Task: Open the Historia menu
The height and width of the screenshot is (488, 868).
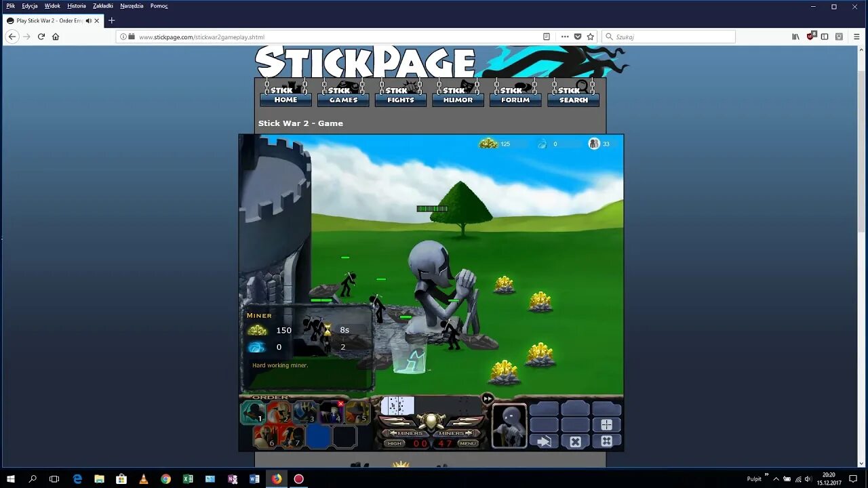Action: pyautogui.click(x=77, y=6)
